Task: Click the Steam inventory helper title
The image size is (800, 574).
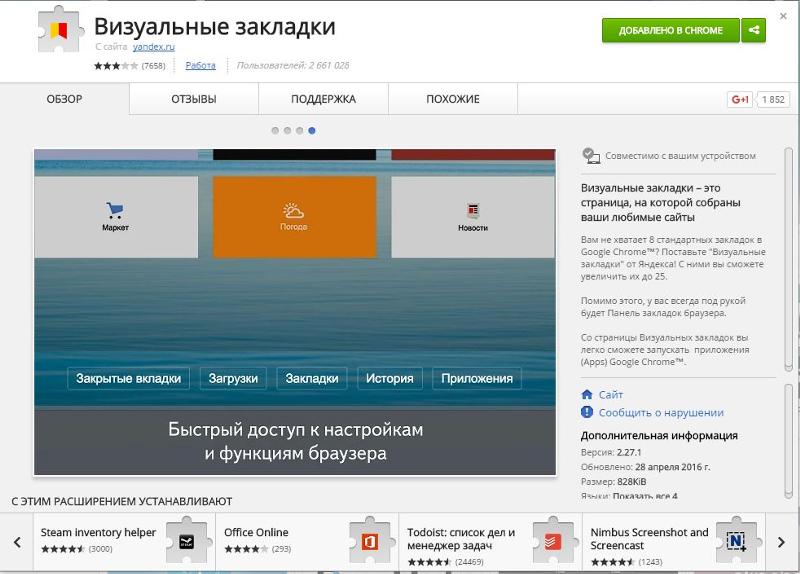Action: (98, 532)
